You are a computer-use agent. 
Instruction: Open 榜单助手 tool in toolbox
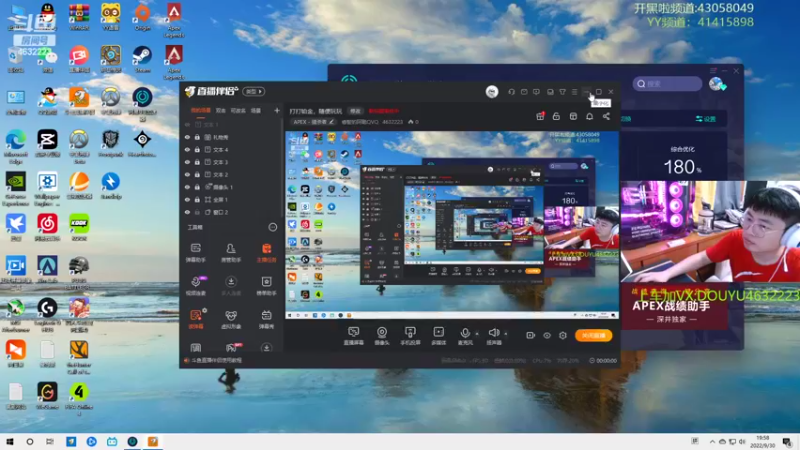266,286
